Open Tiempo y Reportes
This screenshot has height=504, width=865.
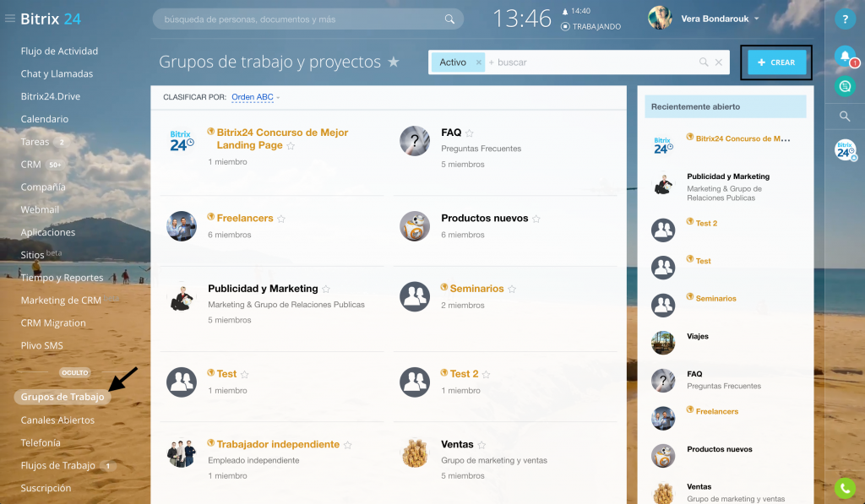(62, 278)
